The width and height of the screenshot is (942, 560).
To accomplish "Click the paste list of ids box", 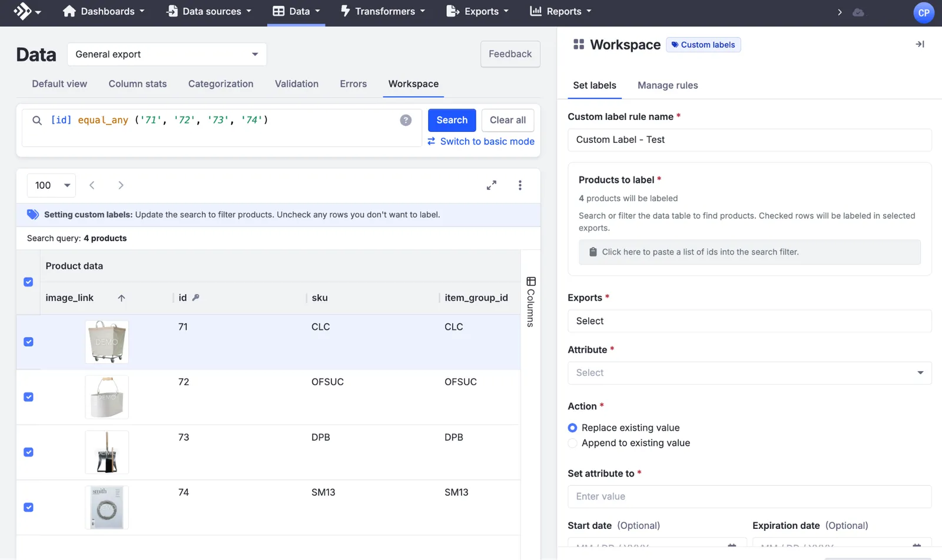I will point(749,252).
